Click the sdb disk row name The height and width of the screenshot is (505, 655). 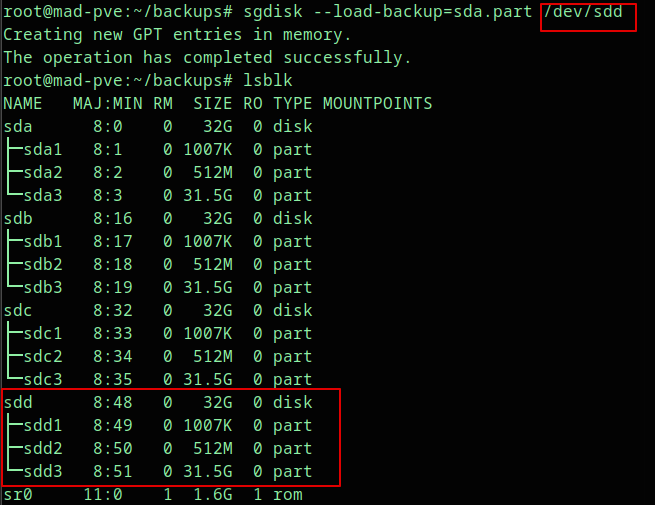[x=18, y=218]
